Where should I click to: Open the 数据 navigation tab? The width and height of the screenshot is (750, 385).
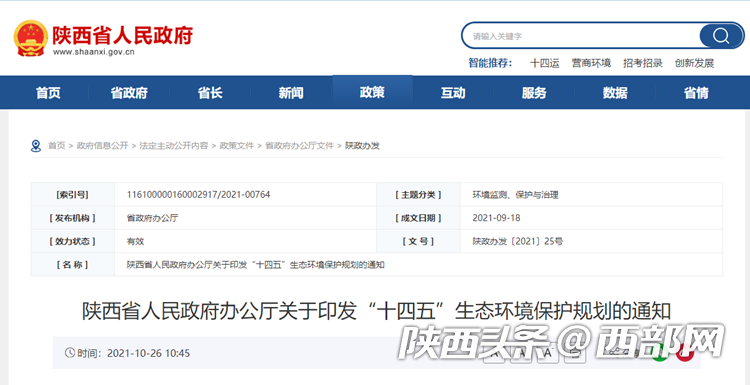coord(615,92)
